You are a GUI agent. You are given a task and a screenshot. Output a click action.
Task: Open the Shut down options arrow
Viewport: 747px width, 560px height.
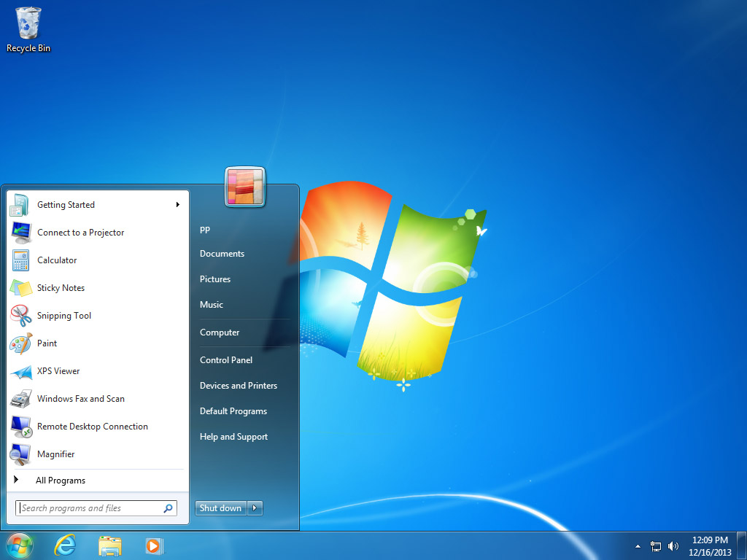pos(253,507)
